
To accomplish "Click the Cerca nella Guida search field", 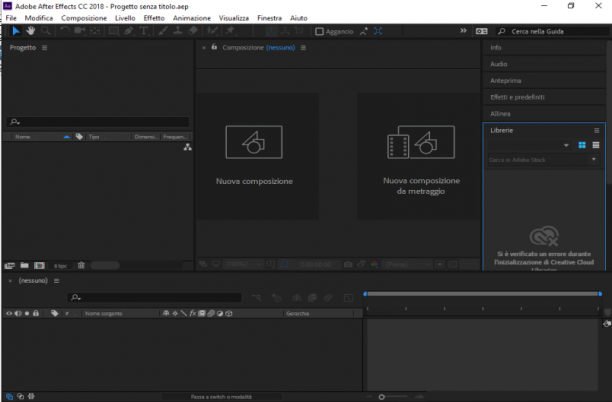I will pos(552,31).
